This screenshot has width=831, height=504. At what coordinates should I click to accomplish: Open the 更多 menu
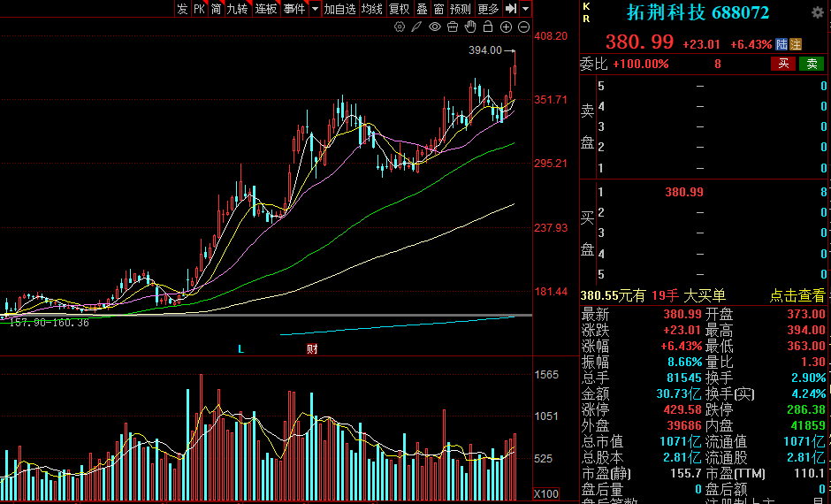(x=487, y=9)
